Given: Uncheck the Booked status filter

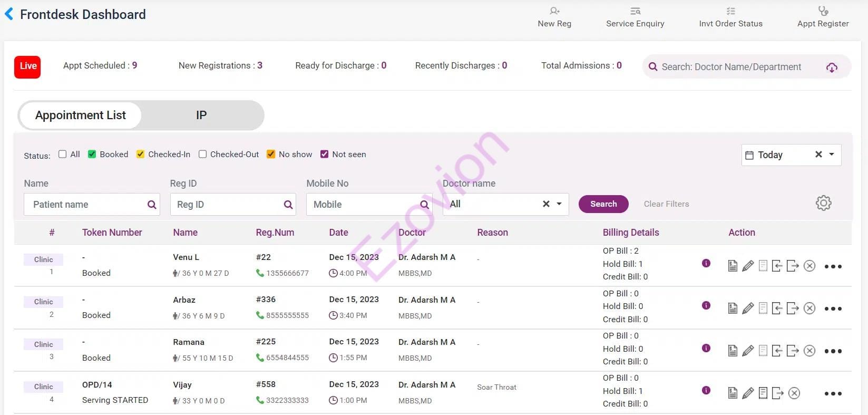Looking at the screenshot, I should [92, 154].
